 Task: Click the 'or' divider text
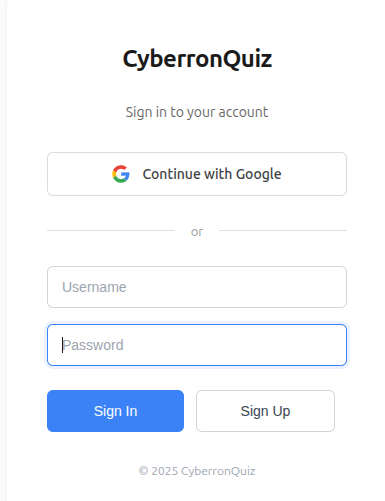pos(197,232)
